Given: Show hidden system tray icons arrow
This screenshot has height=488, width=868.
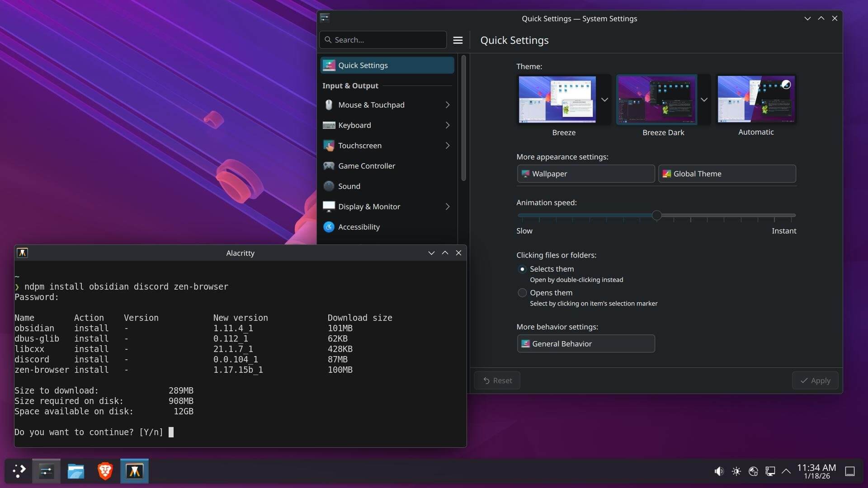Looking at the screenshot, I should 786,471.
